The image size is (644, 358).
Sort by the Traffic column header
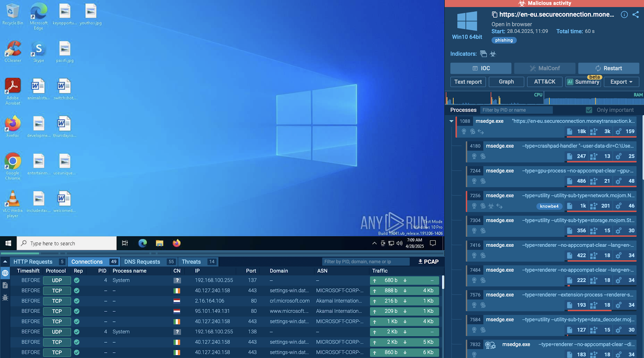[380, 271]
